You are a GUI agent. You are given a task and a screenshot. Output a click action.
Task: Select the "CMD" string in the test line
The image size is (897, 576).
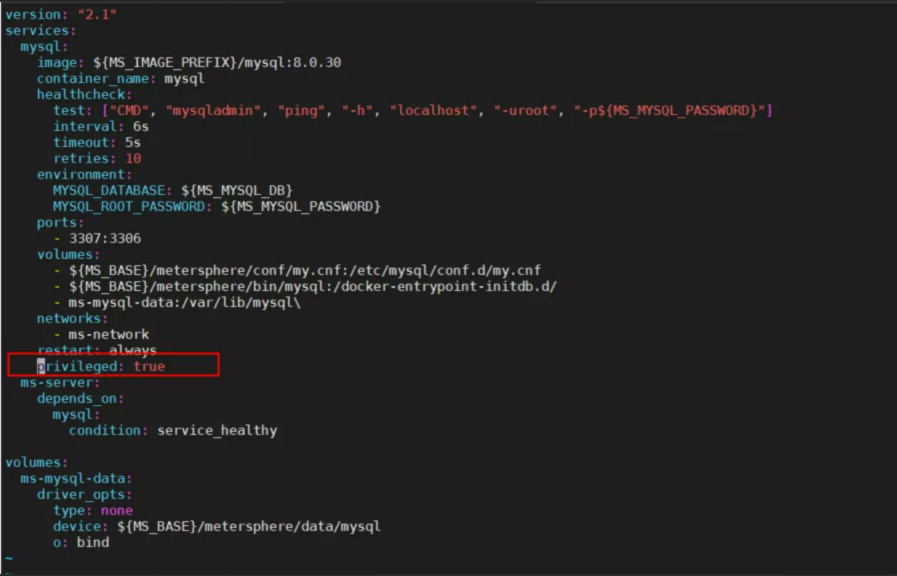pyautogui.click(x=129, y=110)
